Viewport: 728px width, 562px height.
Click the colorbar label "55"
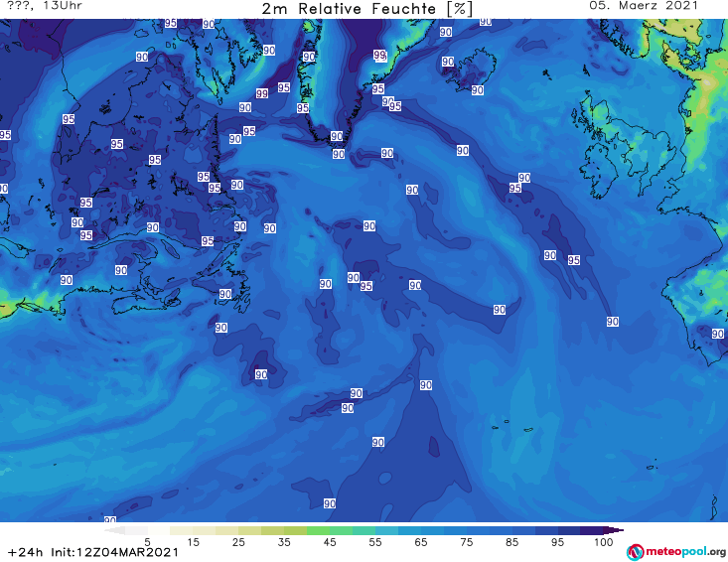[375, 542]
